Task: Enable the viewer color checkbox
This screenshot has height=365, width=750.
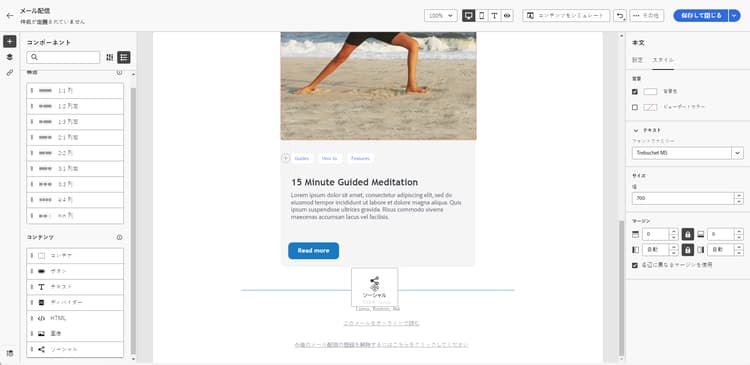Action: [635, 107]
